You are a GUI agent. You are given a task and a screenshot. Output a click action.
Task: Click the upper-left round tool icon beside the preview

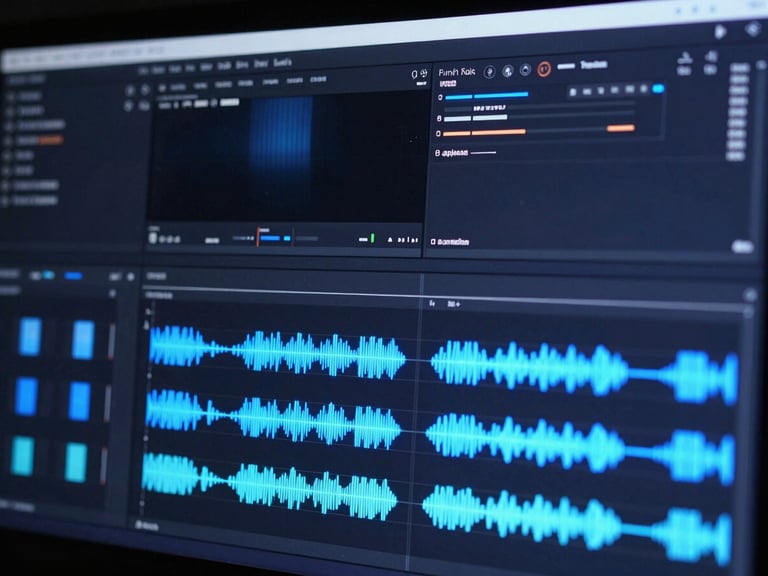tap(130, 91)
